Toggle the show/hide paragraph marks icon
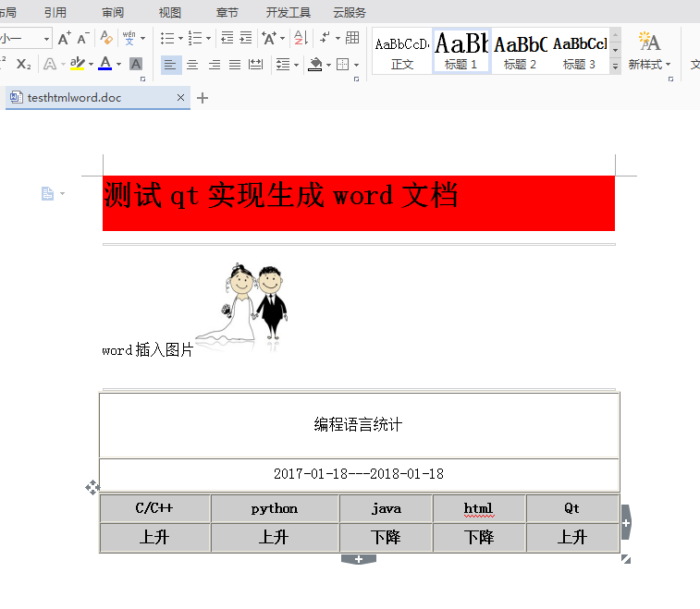700x609 pixels. coord(325,38)
